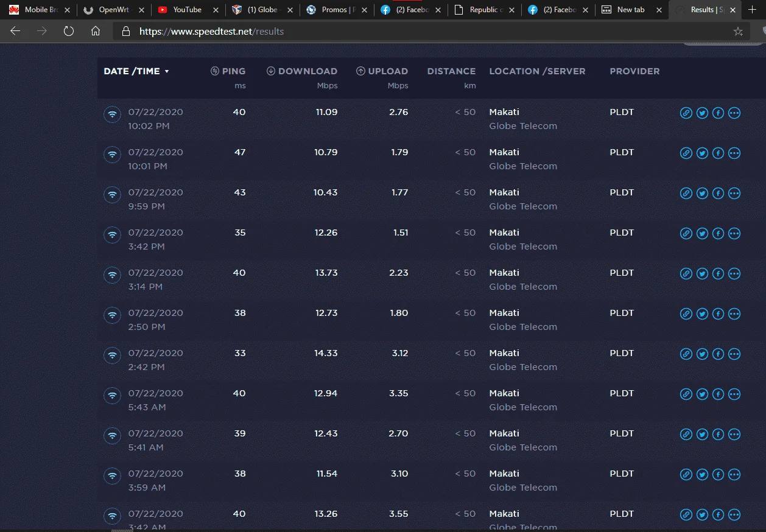This screenshot has height=532, width=766.
Task: Copy link icon for 10:02 PM result
Action: [x=686, y=113]
